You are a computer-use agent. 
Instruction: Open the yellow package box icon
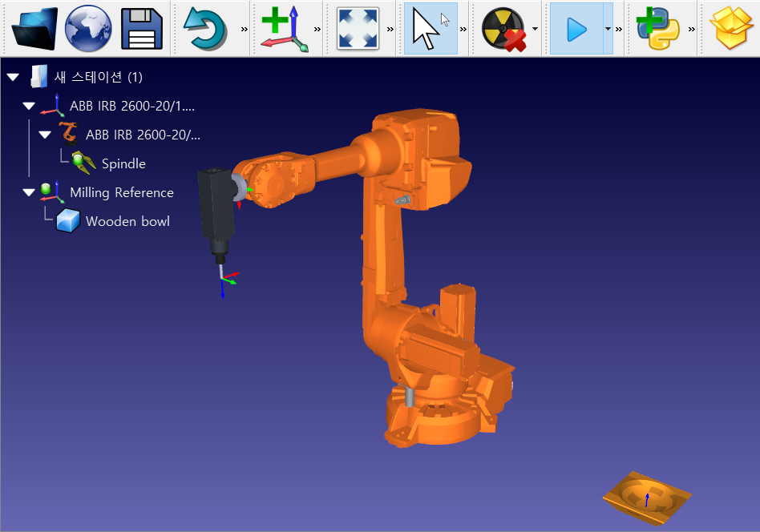pos(731,29)
